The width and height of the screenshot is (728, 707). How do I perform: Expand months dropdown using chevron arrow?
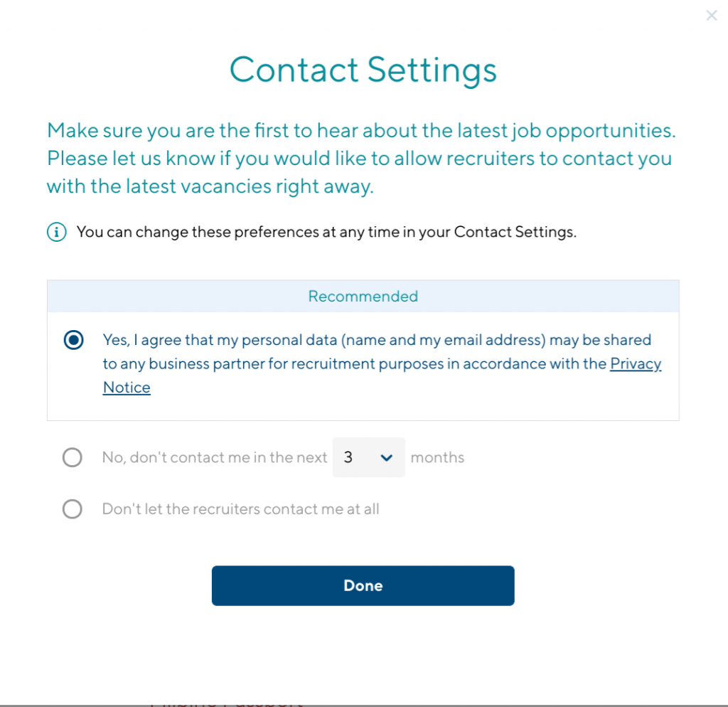(386, 457)
